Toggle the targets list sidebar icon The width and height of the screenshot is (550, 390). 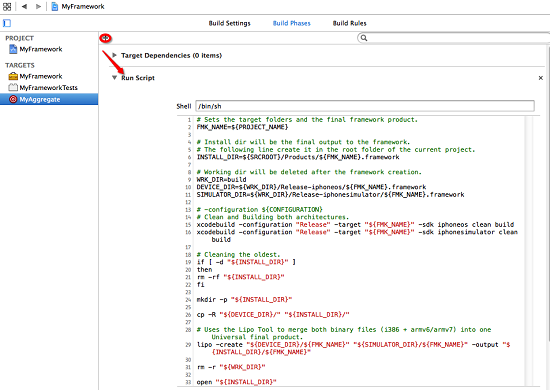(x=7, y=23)
